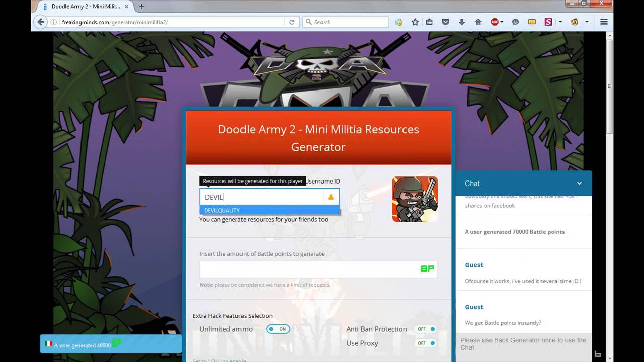Open the downloads arrow icon
Viewport: 644px width, 362px height.
[x=462, y=22]
